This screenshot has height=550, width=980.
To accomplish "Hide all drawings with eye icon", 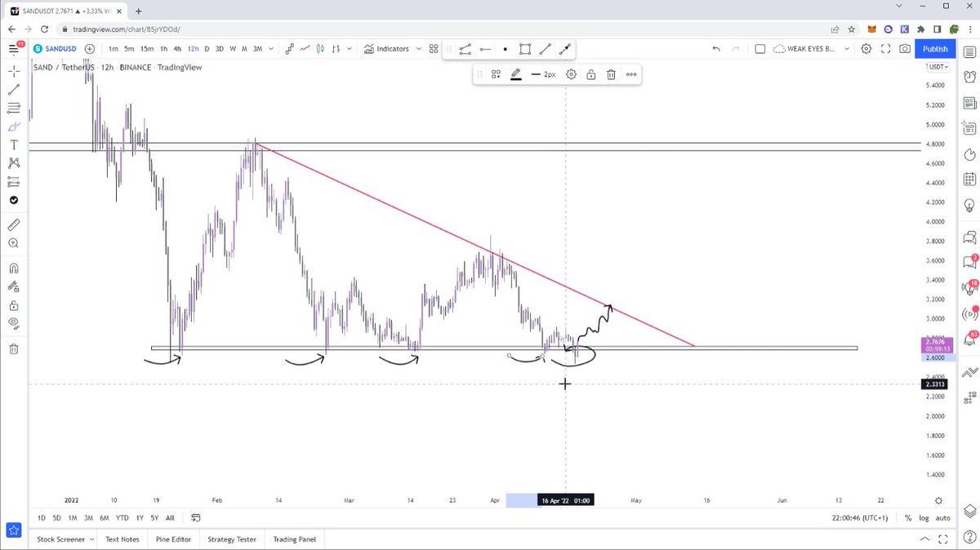I will 13,323.
